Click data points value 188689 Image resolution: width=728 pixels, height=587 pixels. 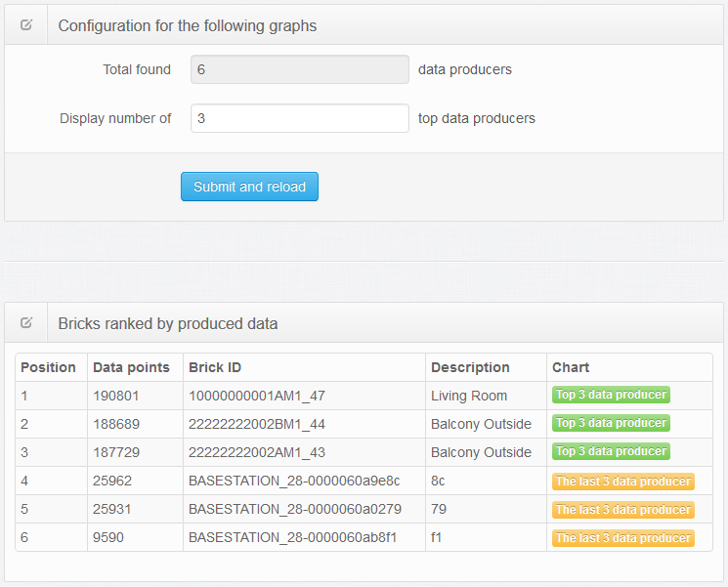[116, 424]
